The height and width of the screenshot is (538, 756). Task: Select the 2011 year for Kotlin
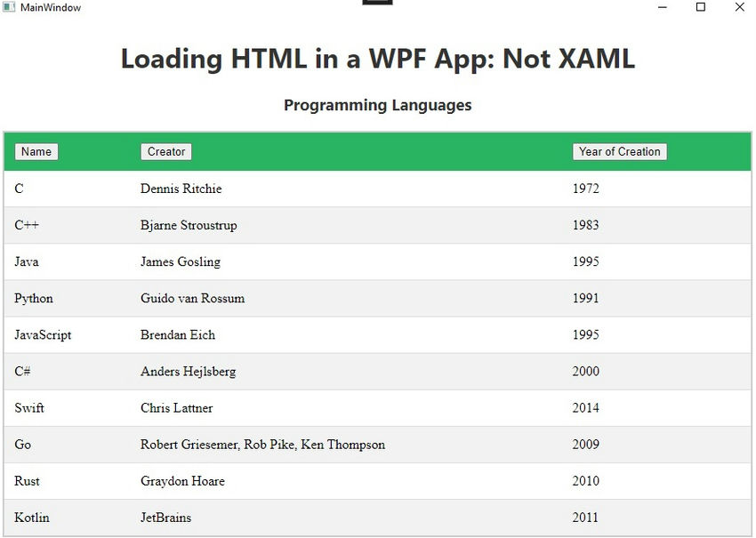(x=586, y=518)
